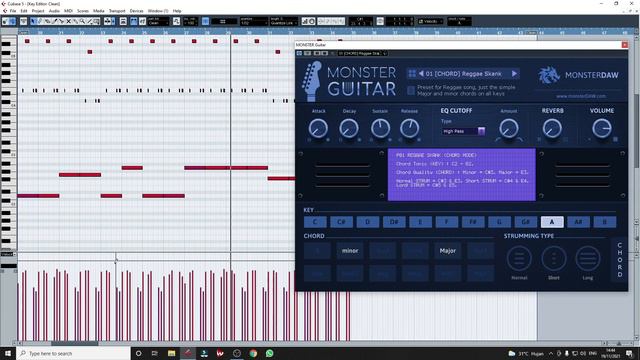Select the Erase tool
Viewport: 640px width, 360px height.
[x=47, y=21]
